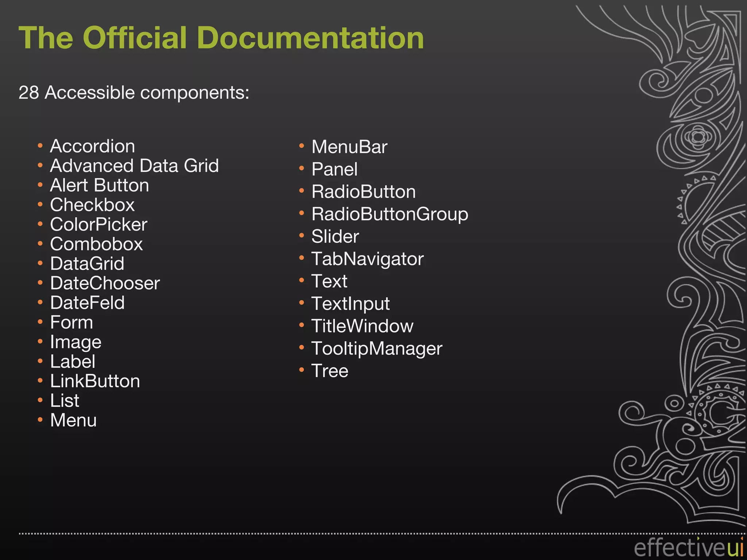Select the 'Label' entry
This screenshot has width=747, height=560.
point(73,362)
